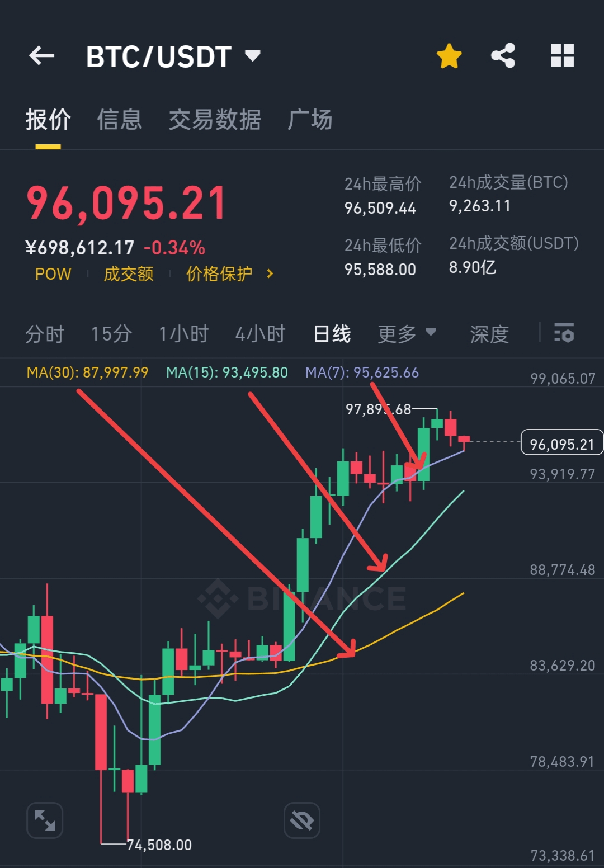Select the 15分 timeframe
604x868 pixels.
coord(111,334)
